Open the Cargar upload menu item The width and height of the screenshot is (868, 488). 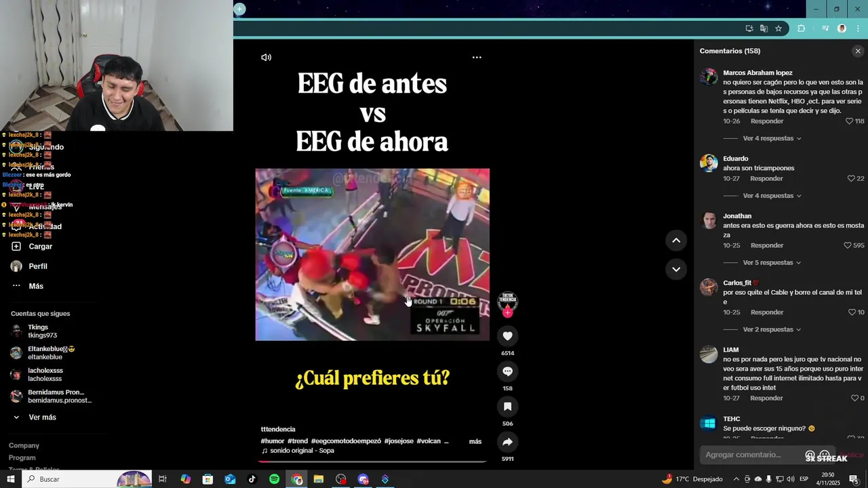point(32,247)
